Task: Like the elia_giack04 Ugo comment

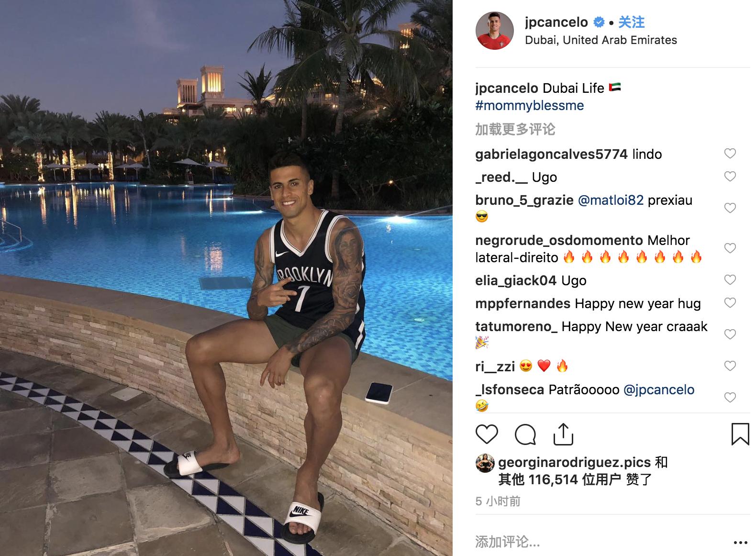Action: tap(730, 280)
